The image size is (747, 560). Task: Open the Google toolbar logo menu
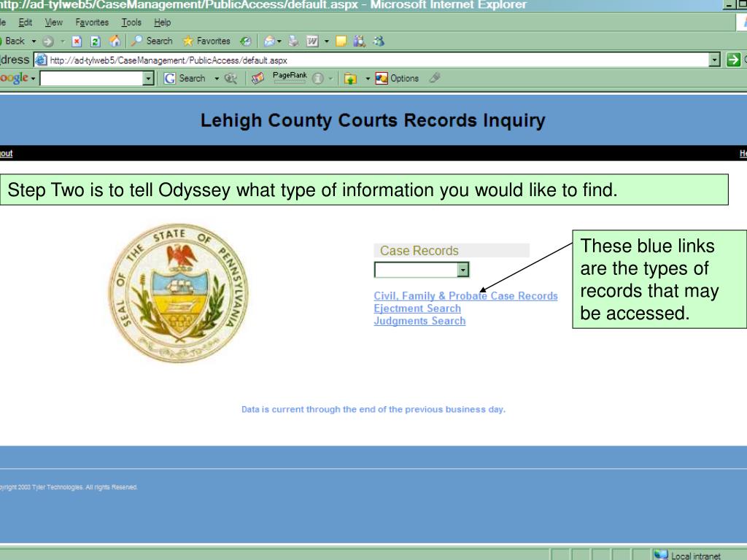(x=18, y=78)
